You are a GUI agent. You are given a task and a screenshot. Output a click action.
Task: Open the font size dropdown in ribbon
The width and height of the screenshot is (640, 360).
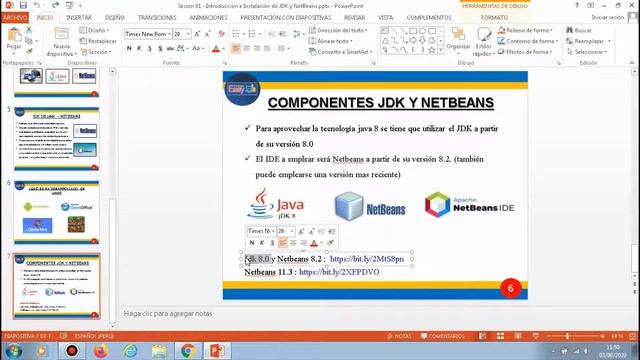click(x=188, y=34)
